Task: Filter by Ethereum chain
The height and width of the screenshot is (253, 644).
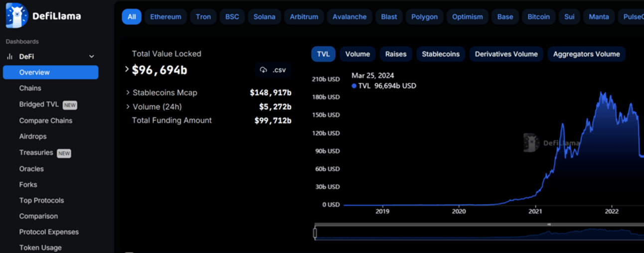Action: click(165, 16)
